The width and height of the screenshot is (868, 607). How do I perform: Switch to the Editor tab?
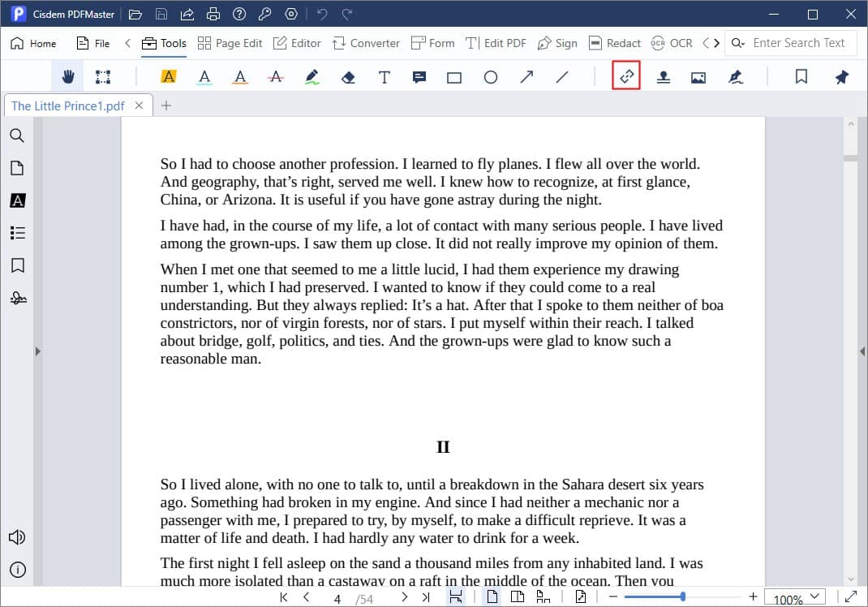[x=297, y=42]
